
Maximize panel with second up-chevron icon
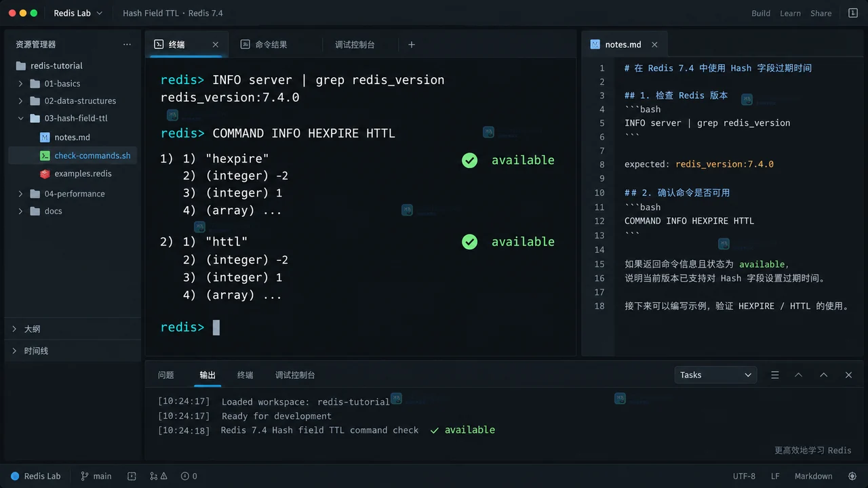click(x=824, y=375)
